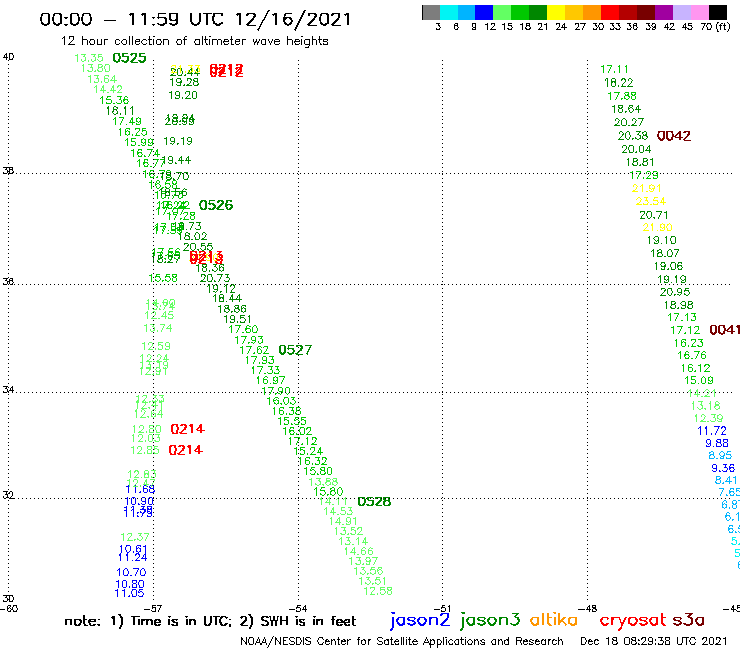Click the yellow 21–24 ft legend swatch
The image size is (740, 650).
pyautogui.click(x=556, y=12)
